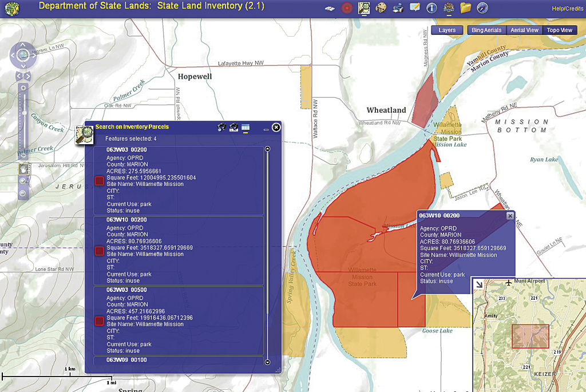586x392 pixels.
Task: Close the 063W10 00200 map popup
Action: (x=510, y=216)
